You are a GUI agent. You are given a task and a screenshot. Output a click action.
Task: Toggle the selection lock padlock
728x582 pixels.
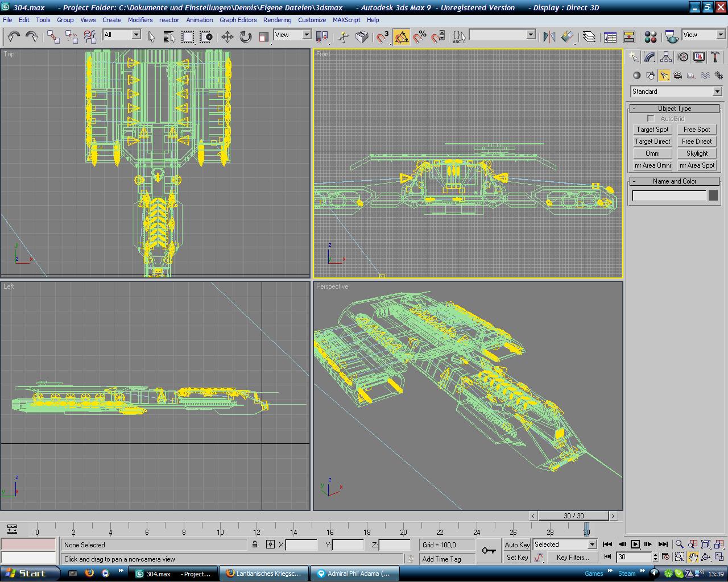point(255,544)
